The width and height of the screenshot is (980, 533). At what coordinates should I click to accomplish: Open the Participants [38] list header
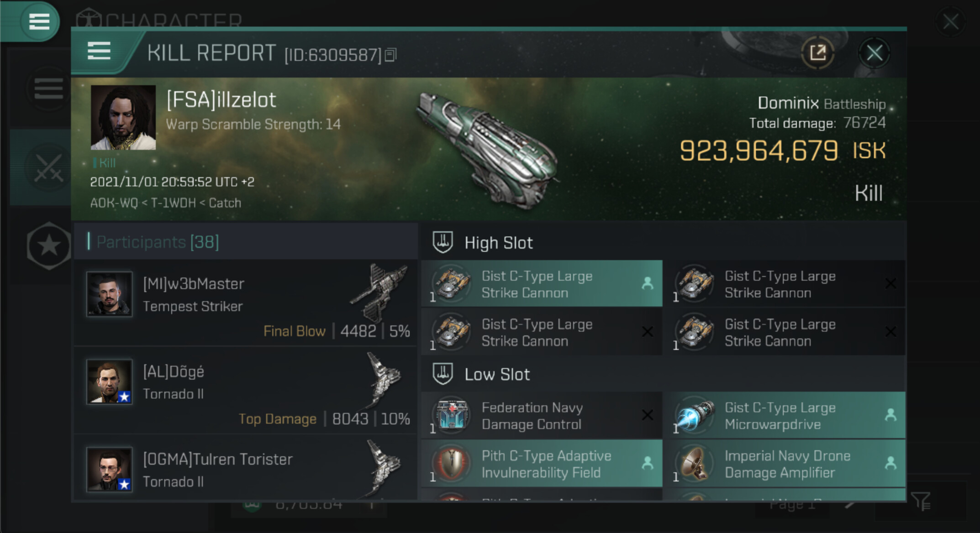(158, 242)
